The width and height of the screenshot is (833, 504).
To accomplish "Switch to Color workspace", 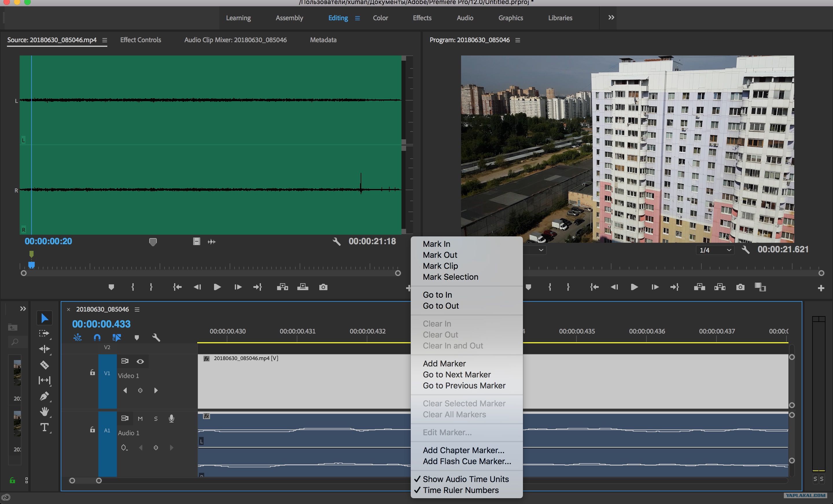I will (x=380, y=18).
